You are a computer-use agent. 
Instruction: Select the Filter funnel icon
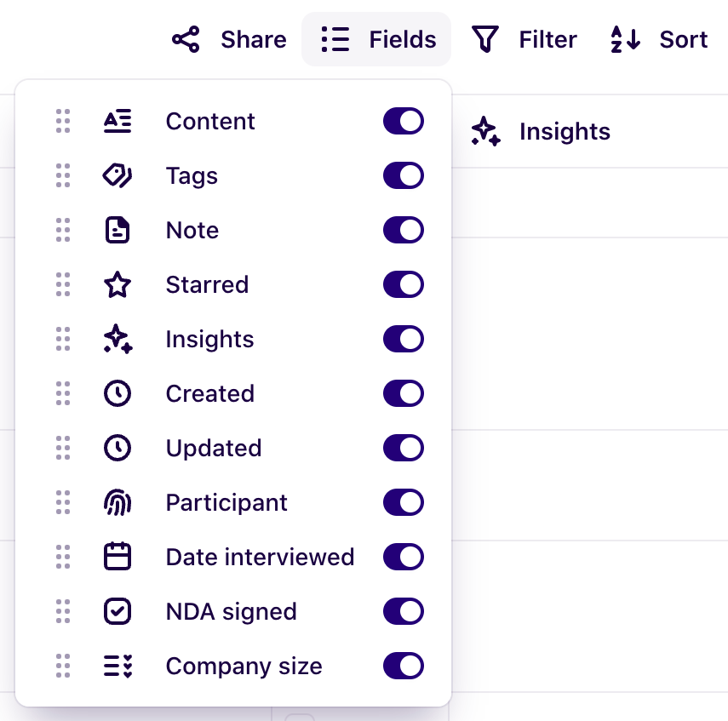(x=484, y=38)
